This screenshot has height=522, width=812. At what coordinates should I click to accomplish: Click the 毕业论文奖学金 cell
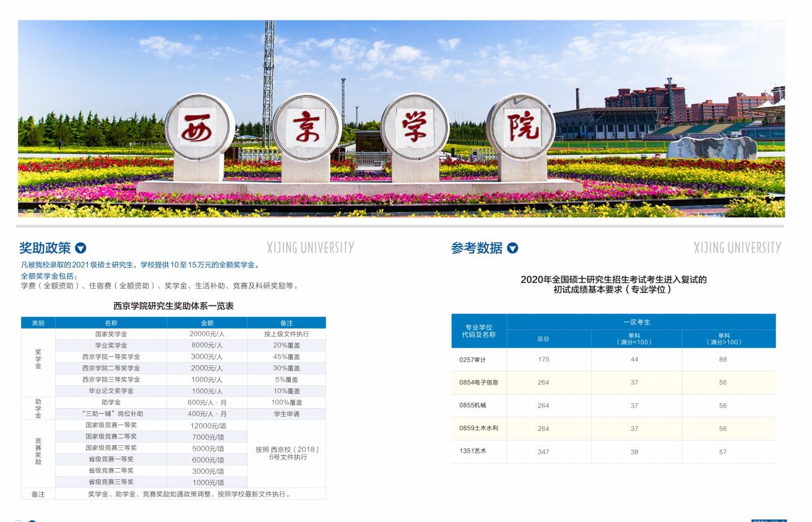[111, 391]
